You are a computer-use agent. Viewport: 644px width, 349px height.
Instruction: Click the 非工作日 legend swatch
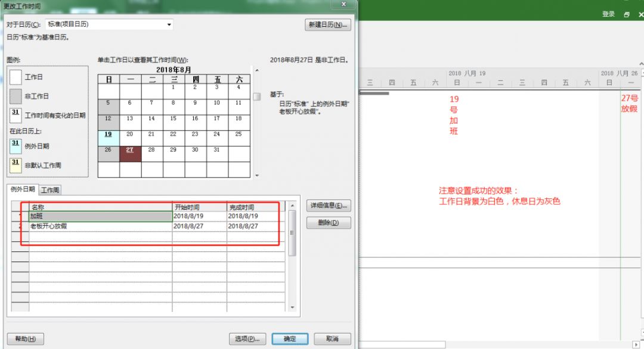pos(16,96)
